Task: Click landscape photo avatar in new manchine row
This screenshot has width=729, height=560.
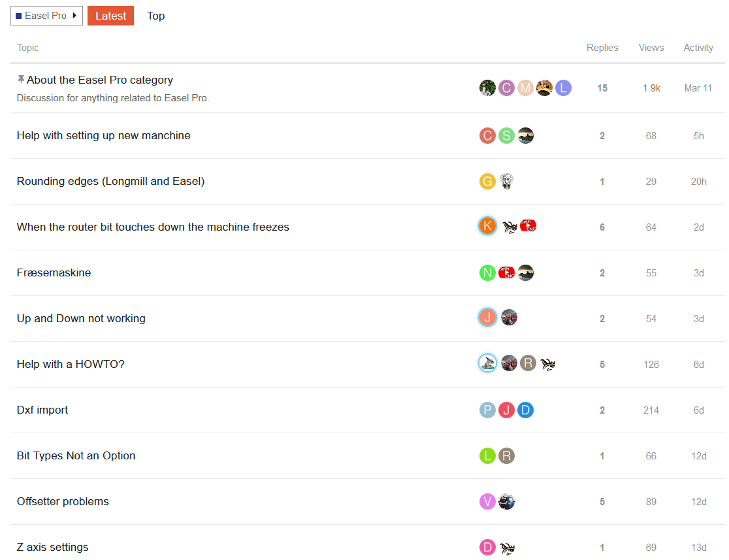Action: (525, 135)
